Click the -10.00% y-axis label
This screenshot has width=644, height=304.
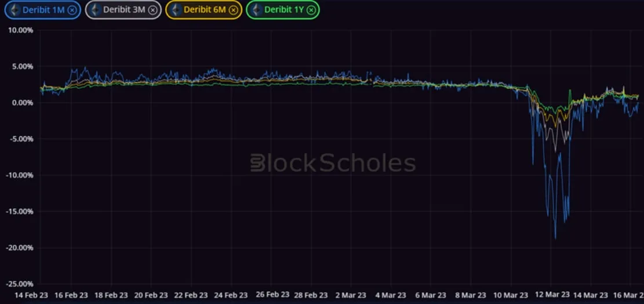19,175
